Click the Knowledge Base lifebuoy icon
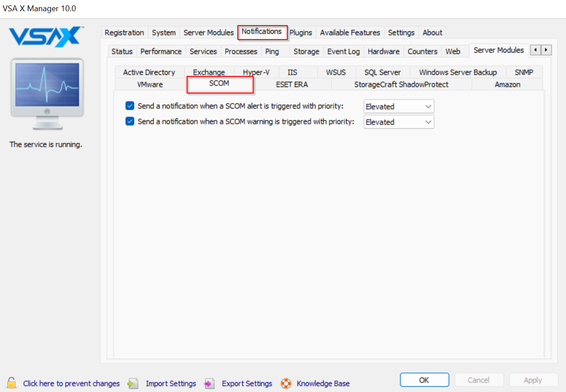 pyautogui.click(x=286, y=383)
